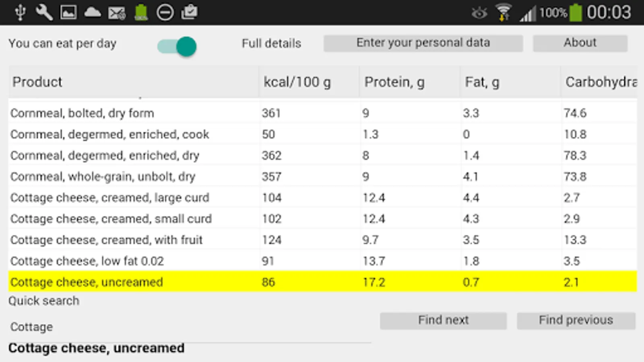Screen dimensions: 644x362
Task: Open the picture notification icon
Action: point(68,12)
